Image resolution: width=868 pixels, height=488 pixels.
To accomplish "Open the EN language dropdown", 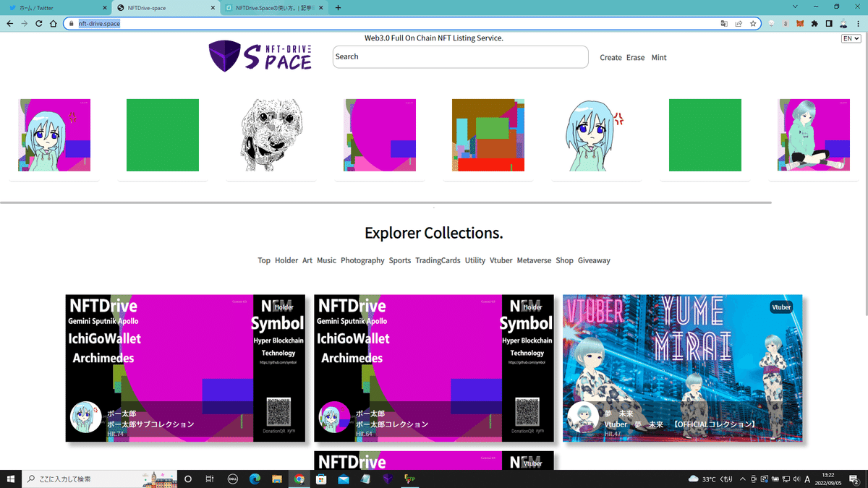I will tap(851, 38).
